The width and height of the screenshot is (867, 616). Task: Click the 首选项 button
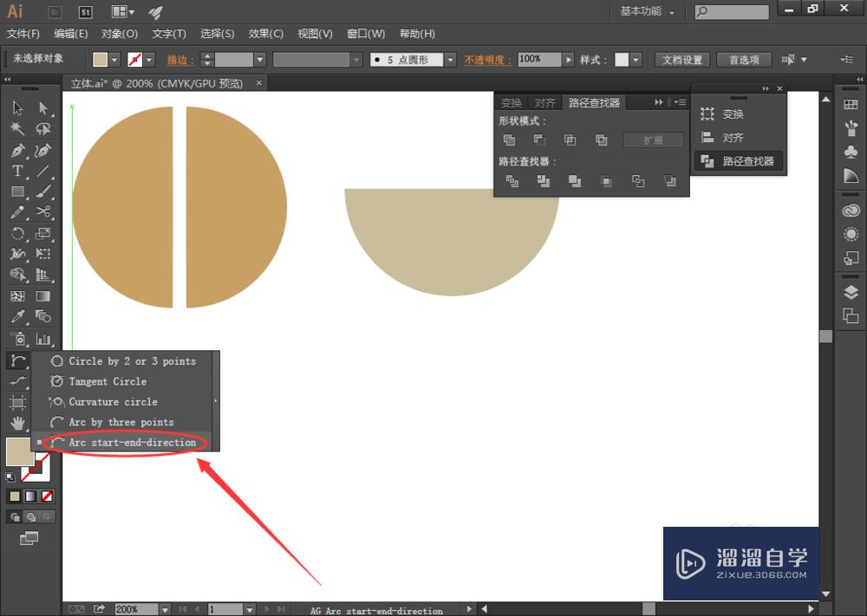click(x=744, y=60)
